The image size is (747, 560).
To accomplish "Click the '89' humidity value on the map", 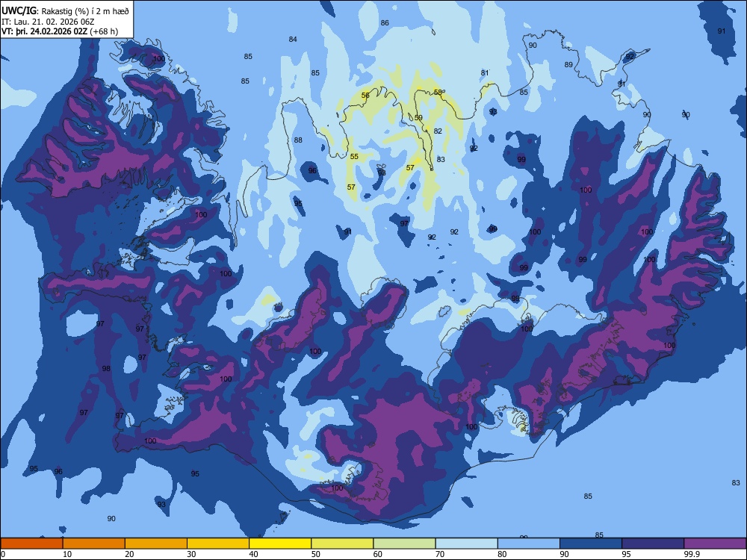I will pos(568,65).
